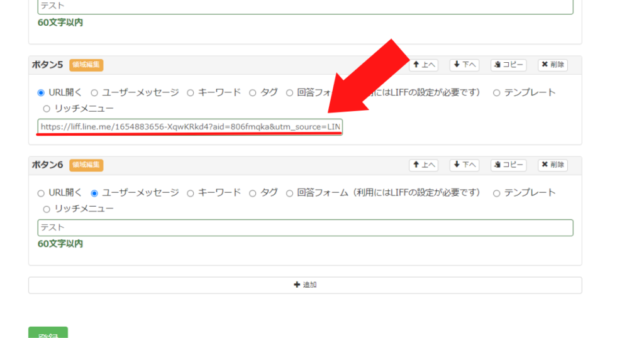
Task: Select 回答フォーム radio in ボタン5
Action: [289, 93]
